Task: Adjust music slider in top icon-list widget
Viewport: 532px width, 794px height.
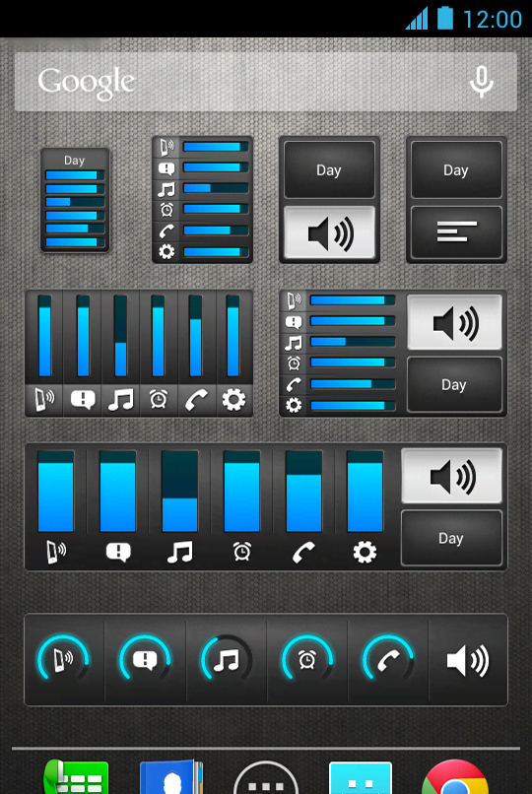Action: pyautogui.click(x=216, y=188)
